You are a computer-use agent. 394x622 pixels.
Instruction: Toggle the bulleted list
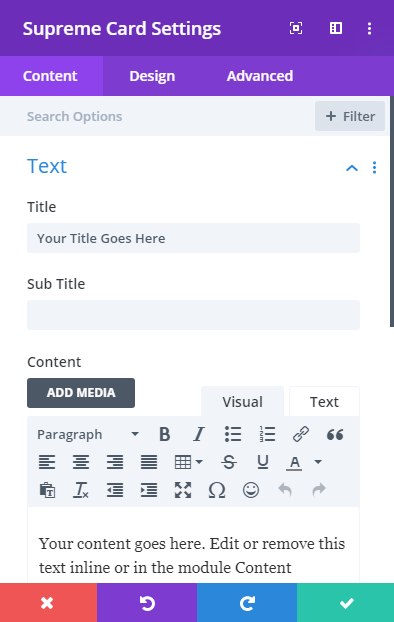[233, 434]
